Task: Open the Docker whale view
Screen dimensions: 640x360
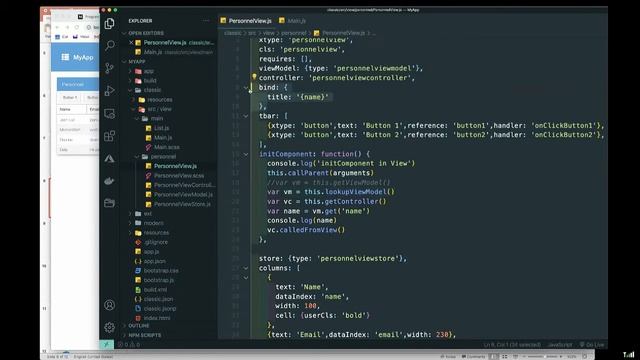Action: tap(109, 181)
